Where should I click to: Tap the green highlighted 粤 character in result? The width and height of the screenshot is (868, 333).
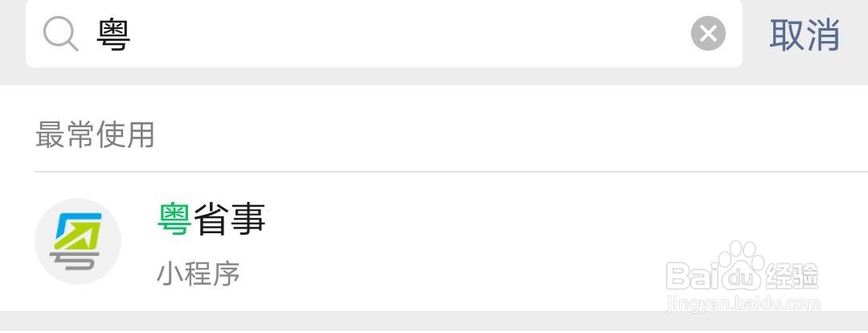pyautogui.click(x=174, y=219)
